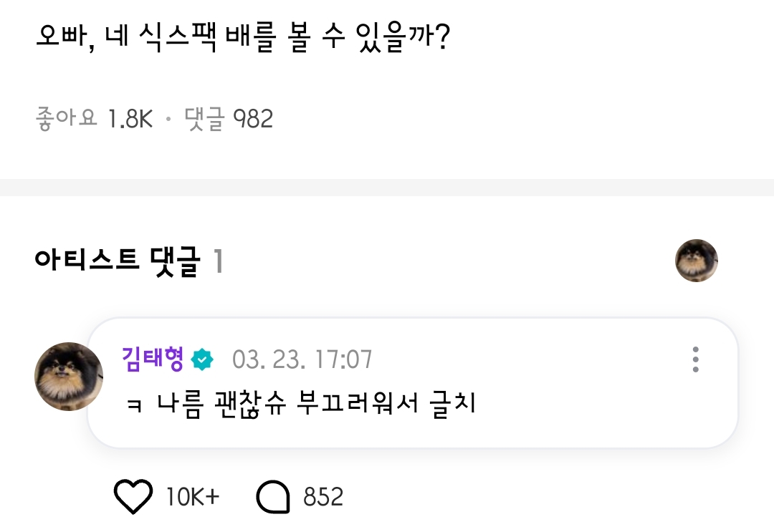The height and width of the screenshot is (532, 774).
Task: Click the 1.8K likes count
Action: [130, 119]
